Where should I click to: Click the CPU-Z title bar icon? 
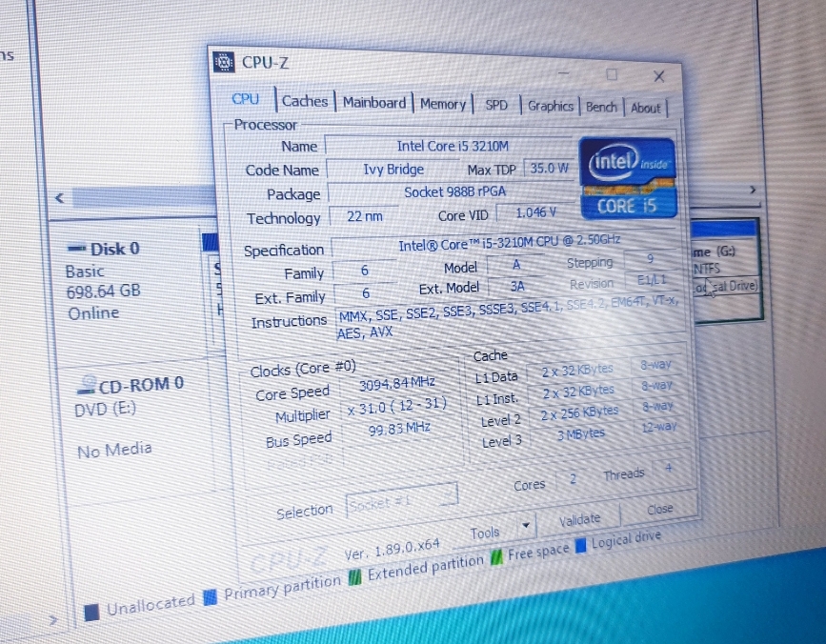click(225, 62)
